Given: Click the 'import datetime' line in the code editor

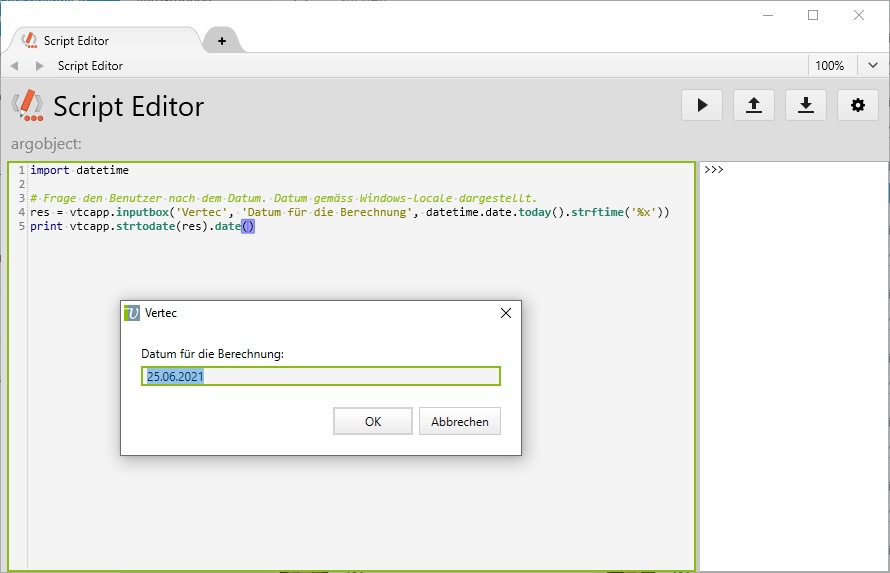Looking at the screenshot, I should click(79, 171).
